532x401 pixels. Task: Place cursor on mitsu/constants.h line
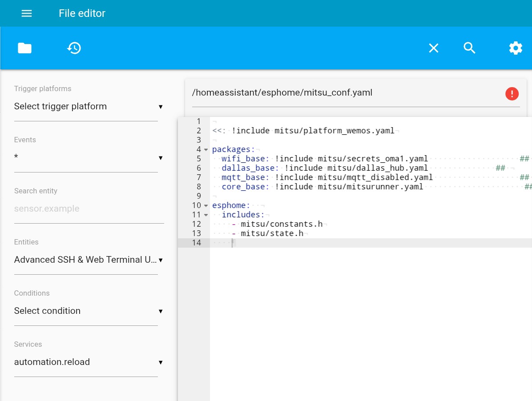tap(281, 224)
